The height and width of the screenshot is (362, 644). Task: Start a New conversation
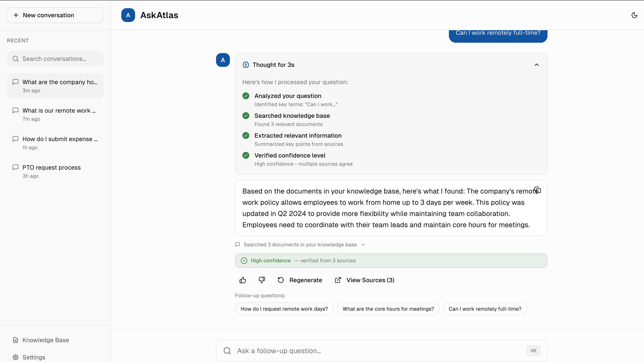click(55, 15)
